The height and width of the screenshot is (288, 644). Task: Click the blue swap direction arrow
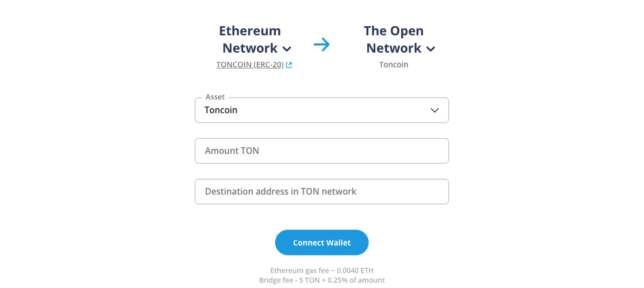[x=322, y=45]
